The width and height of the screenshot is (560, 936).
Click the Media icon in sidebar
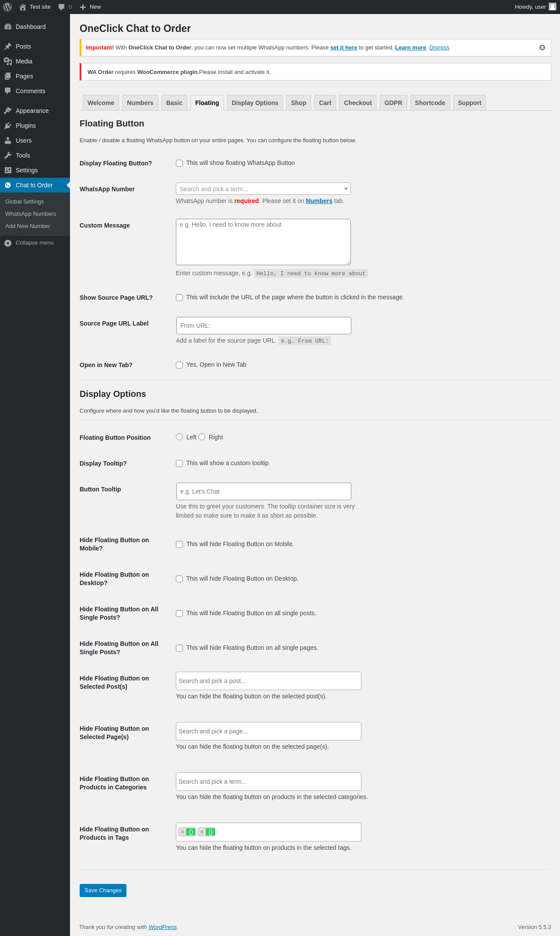(x=8, y=61)
